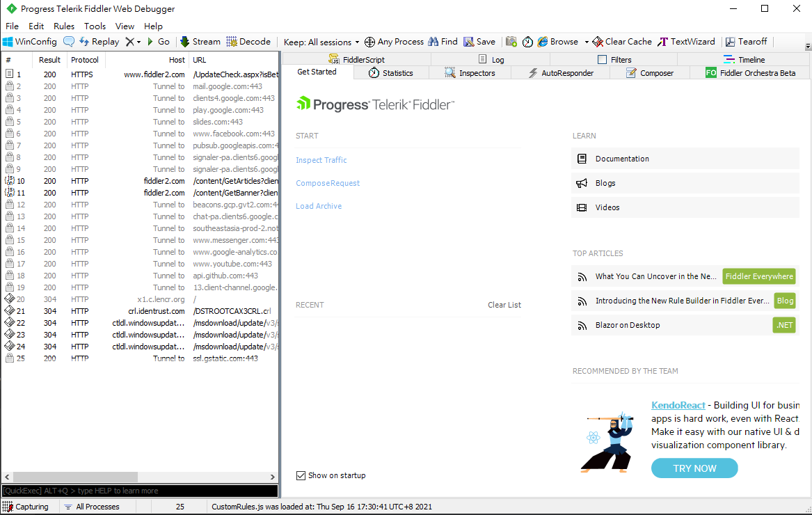Click the Remove sessions X icon

(x=130, y=42)
